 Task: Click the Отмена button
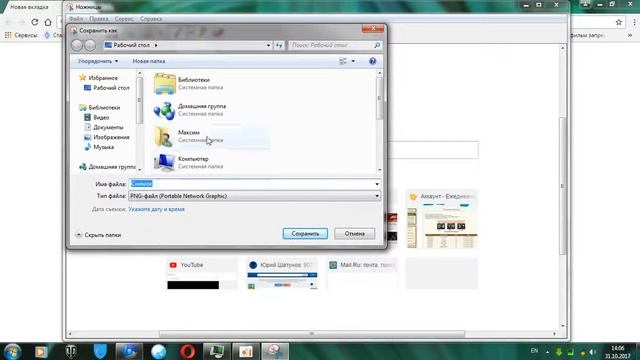coord(354,233)
